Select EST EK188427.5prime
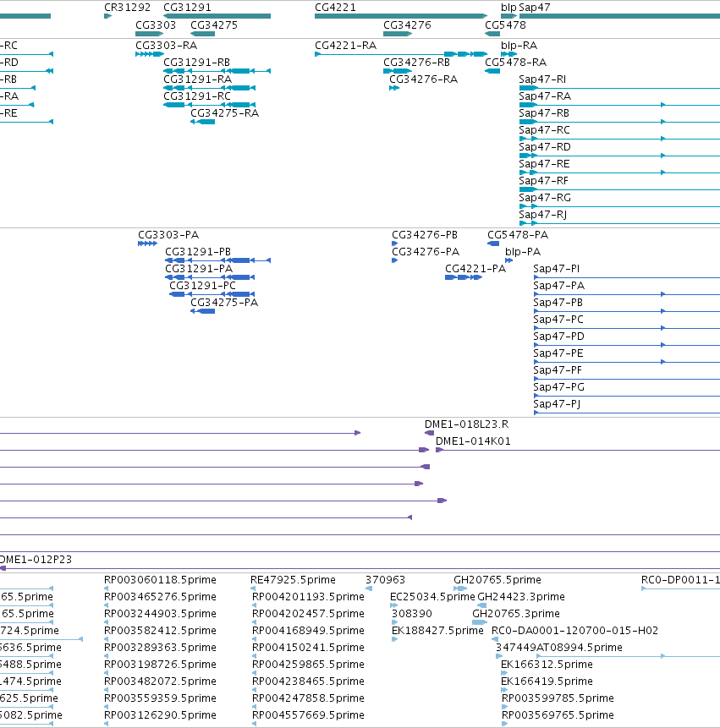This screenshot has width=720, height=728. click(x=437, y=631)
